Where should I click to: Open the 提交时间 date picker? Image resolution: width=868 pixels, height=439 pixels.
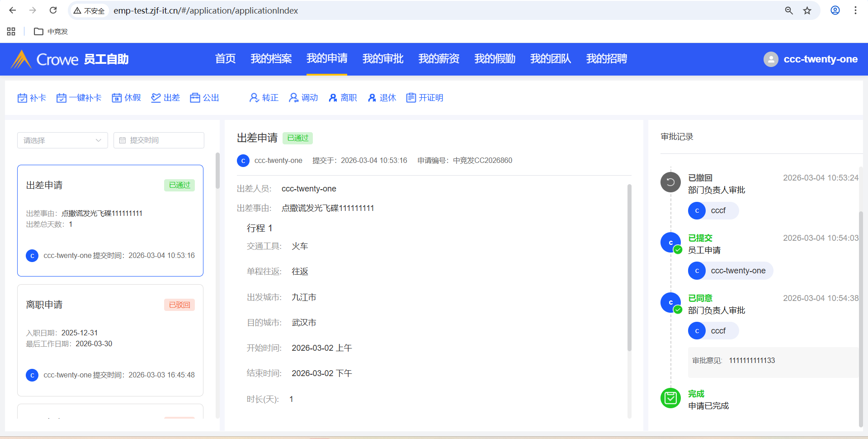(x=159, y=140)
